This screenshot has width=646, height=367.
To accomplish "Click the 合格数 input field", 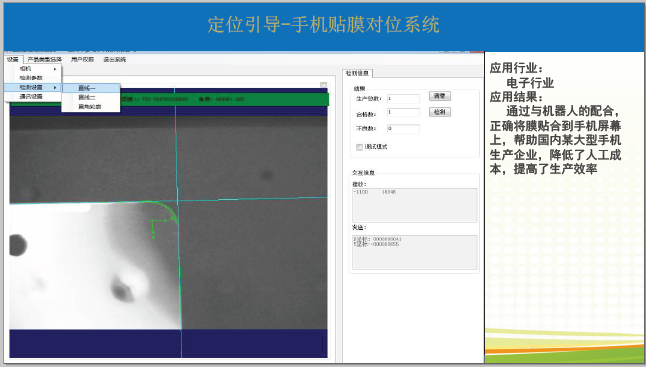I will coord(403,112).
